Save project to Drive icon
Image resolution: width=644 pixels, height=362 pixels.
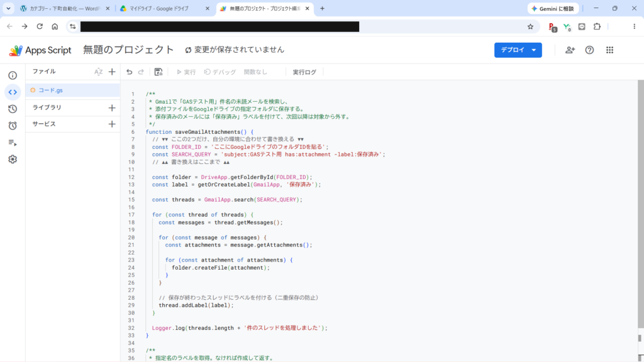(158, 72)
